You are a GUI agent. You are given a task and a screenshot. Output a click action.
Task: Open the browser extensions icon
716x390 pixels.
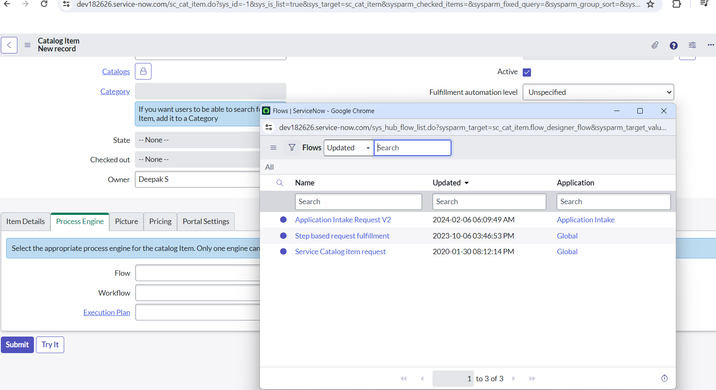click(676, 4)
